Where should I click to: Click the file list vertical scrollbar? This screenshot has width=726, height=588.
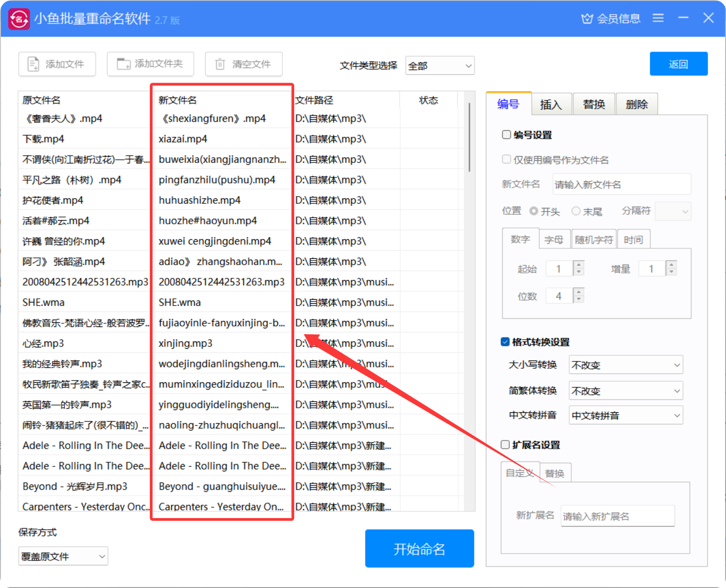(469, 136)
